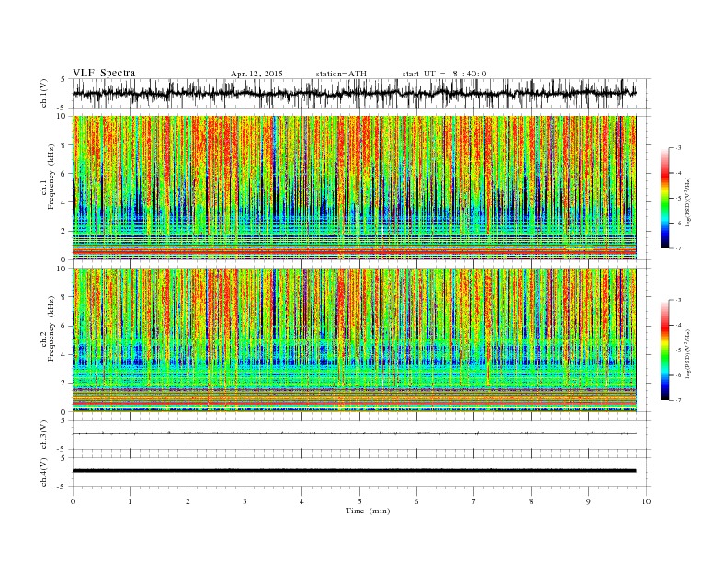Click the "ch.1(V)" waveform axis label

point(44,94)
